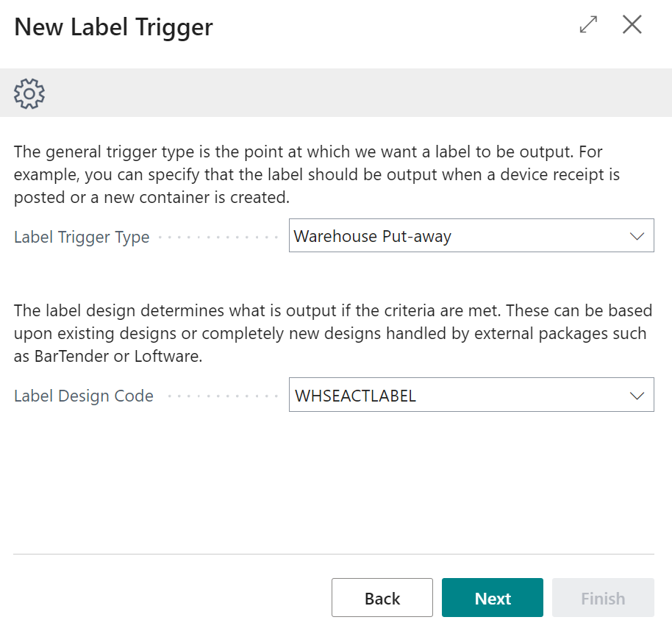Open the chevron beside WHSEACTLABEL
The image size is (672, 631).
click(637, 394)
